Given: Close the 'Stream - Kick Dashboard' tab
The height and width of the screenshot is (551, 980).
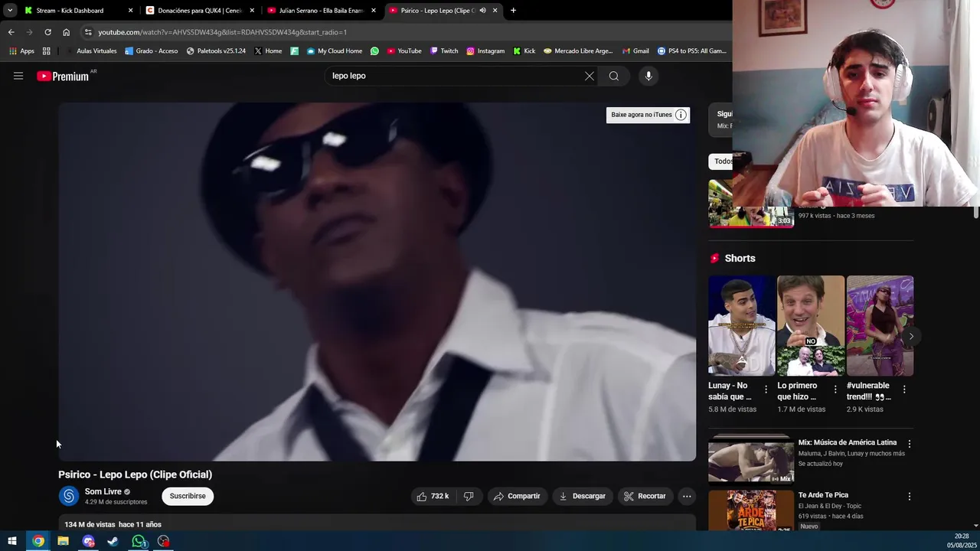Looking at the screenshot, I should pyautogui.click(x=130, y=11).
